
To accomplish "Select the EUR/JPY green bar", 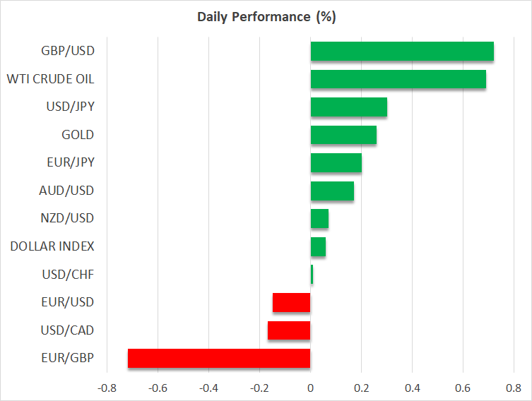I will (x=336, y=162).
